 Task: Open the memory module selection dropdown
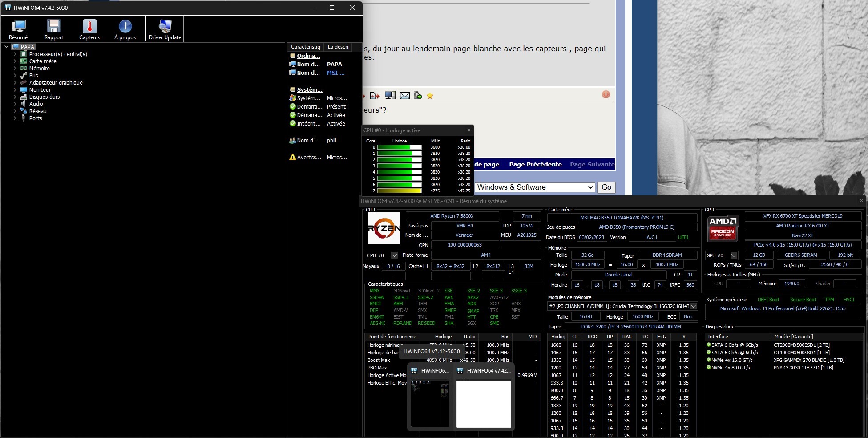(622, 306)
